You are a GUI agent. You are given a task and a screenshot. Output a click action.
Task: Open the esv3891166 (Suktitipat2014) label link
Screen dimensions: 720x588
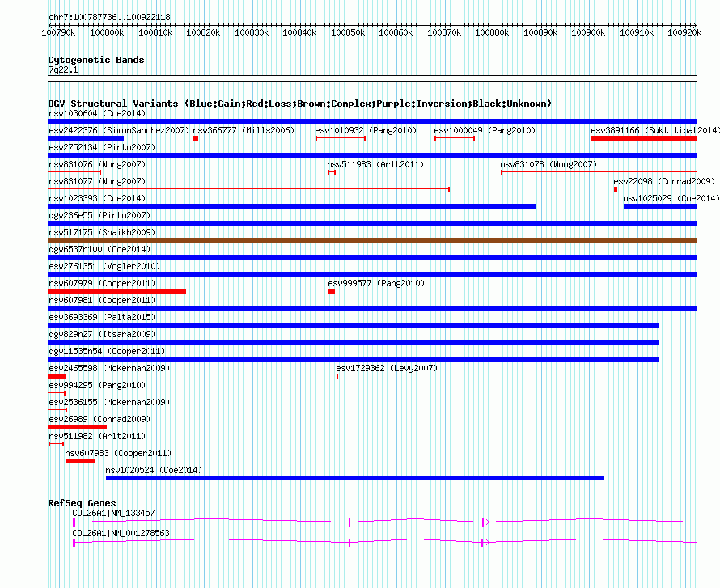pos(654,130)
